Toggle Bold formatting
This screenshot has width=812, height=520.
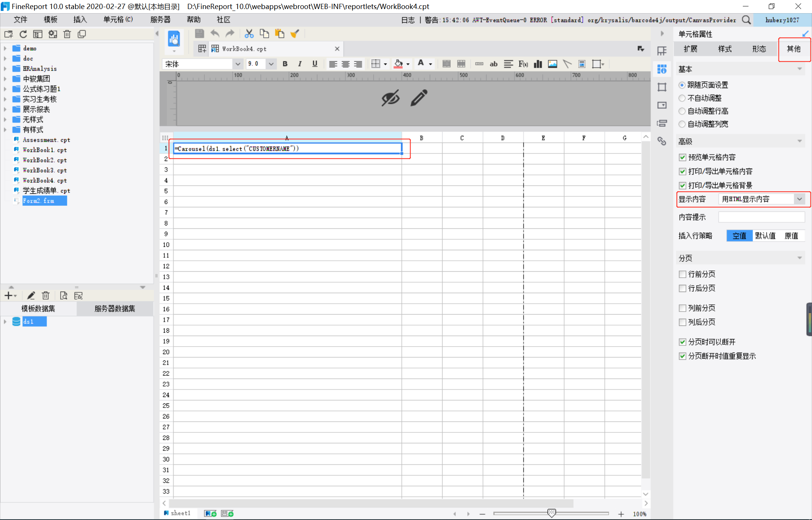285,64
